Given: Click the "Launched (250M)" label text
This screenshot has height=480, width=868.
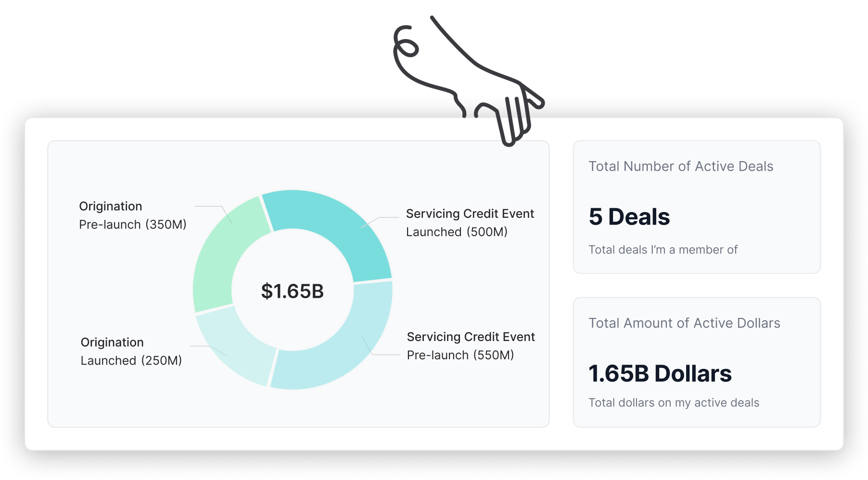Looking at the screenshot, I should click(x=131, y=361).
